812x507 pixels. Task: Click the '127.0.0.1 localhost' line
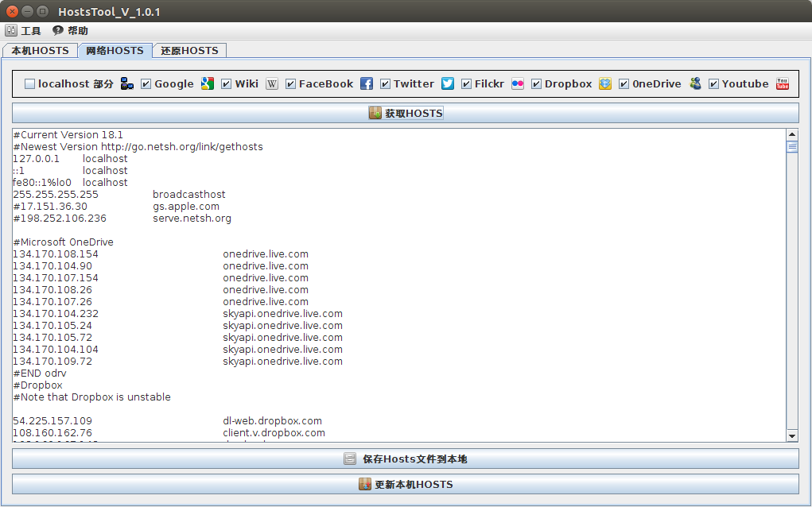(71, 159)
